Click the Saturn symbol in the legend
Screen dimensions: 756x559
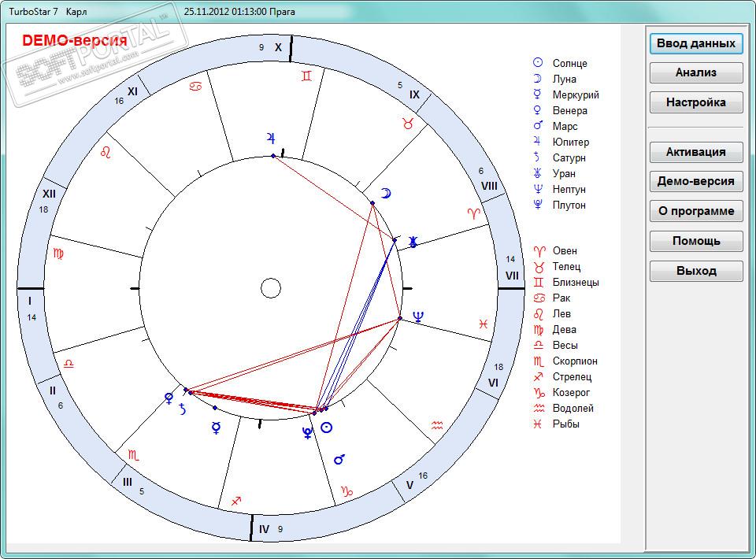coord(536,157)
